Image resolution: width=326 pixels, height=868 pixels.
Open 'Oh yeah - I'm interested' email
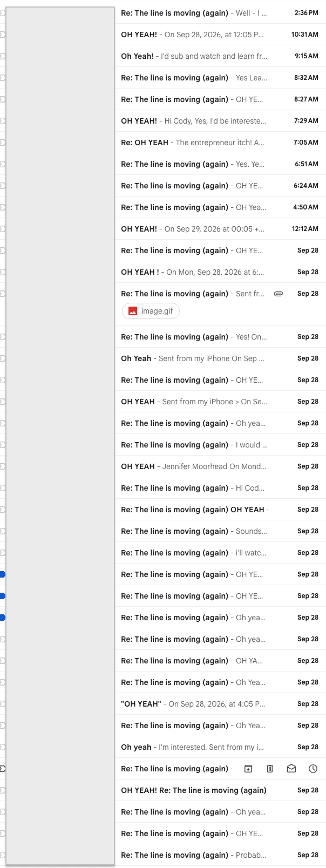coord(220,747)
